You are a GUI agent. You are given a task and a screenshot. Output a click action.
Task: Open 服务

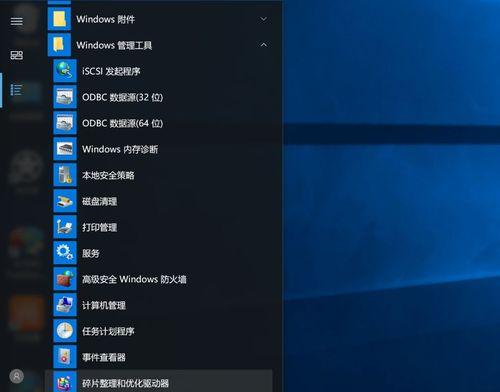point(91,253)
